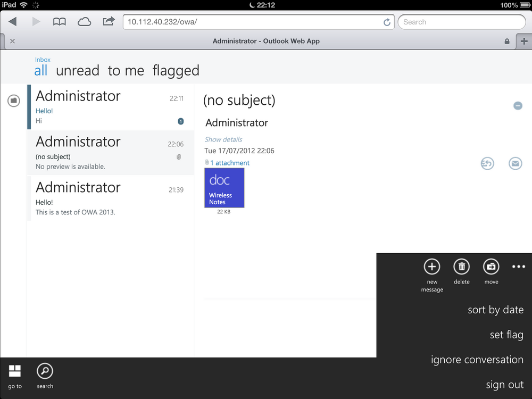The height and width of the screenshot is (399, 532).
Task: Toggle the more options ellipsis
Action: point(518,267)
